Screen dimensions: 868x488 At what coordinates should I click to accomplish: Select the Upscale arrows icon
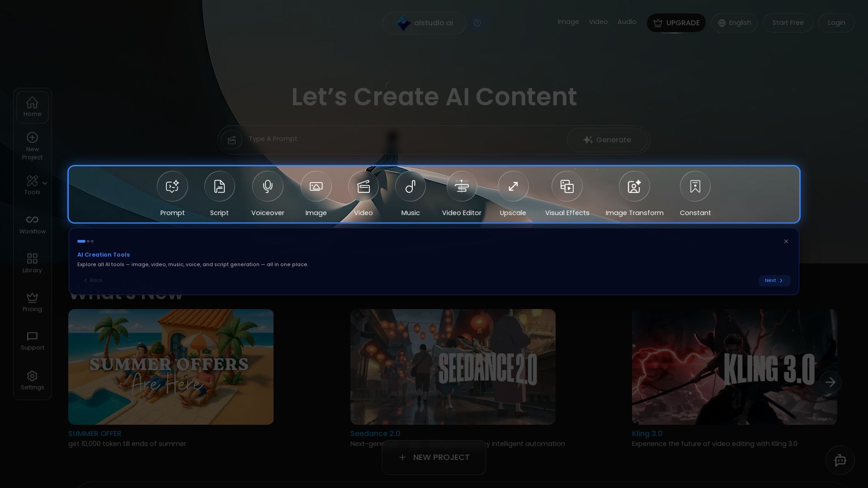(x=513, y=186)
